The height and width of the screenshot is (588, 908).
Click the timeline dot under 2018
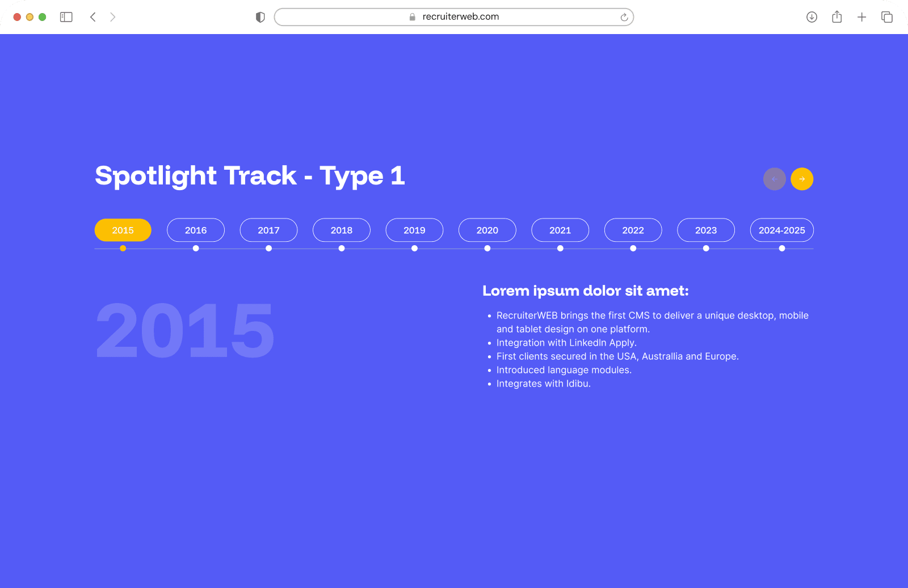click(342, 249)
